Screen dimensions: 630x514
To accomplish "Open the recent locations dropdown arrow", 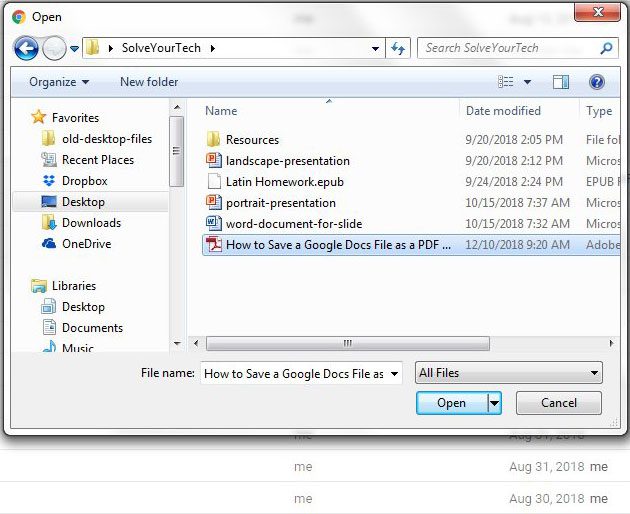I will pos(74,49).
